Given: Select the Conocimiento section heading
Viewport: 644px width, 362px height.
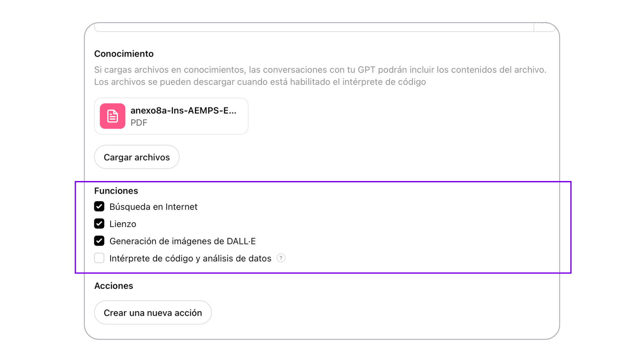Looking at the screenshot, I should coord(124,54).
